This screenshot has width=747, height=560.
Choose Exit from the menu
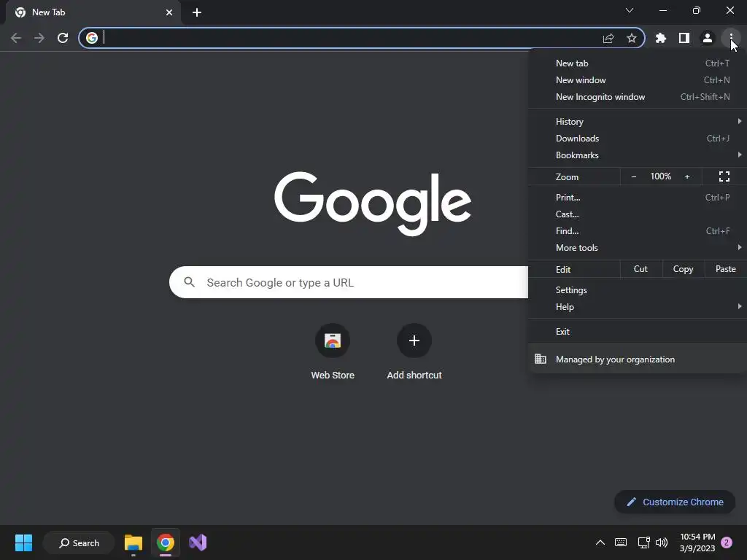pyautogui.click(x=638, y=332)
